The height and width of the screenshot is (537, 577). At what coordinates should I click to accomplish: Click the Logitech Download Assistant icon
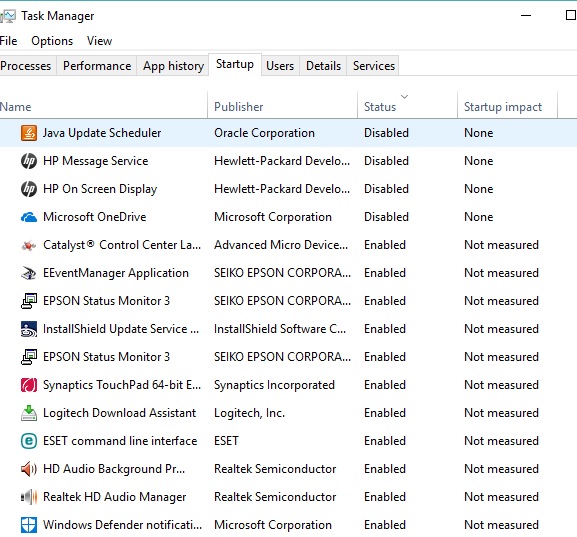tap(29, 413)
